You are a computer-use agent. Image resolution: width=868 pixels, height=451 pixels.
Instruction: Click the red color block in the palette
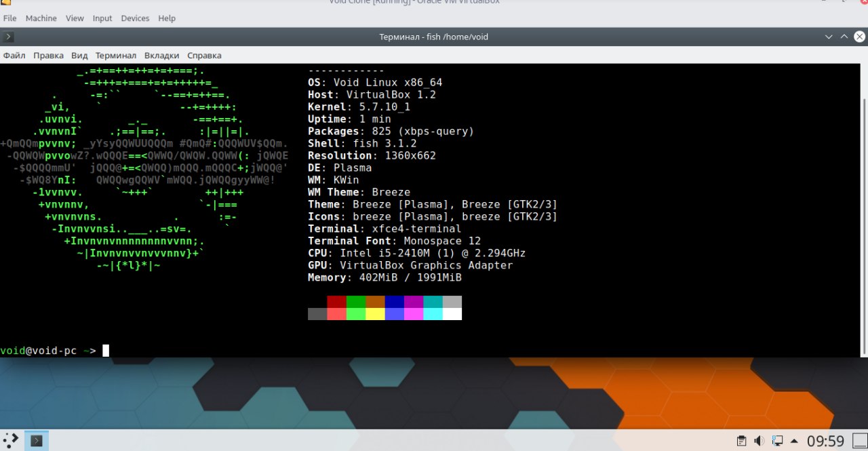pyautogui.click(x=336, y=302)
